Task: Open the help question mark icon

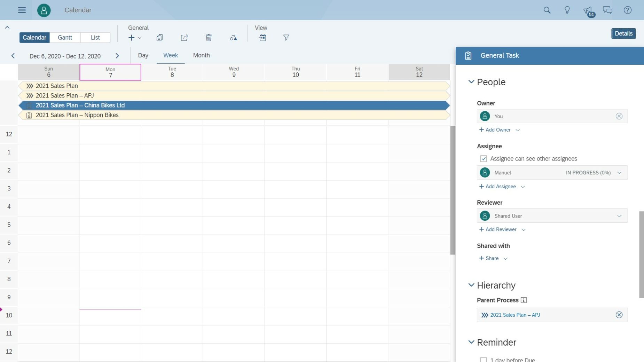Action: (x=628, y=10)
